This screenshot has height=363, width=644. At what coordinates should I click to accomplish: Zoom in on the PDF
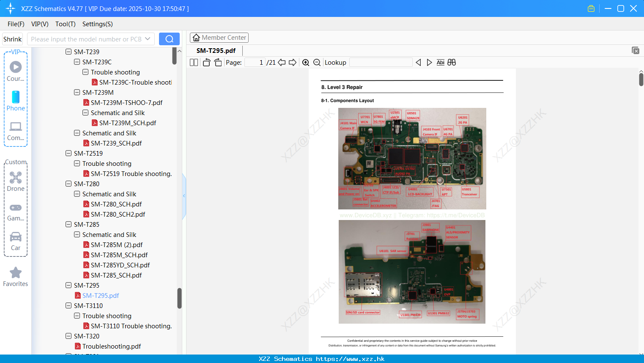pyautogui.click(x=306, y=63)
